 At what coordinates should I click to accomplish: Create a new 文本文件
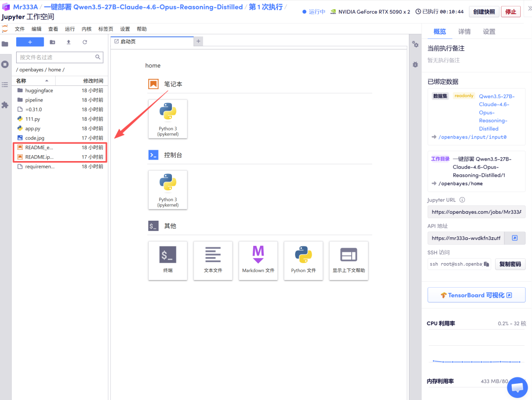pyautogui.click(x=213, y=261)
